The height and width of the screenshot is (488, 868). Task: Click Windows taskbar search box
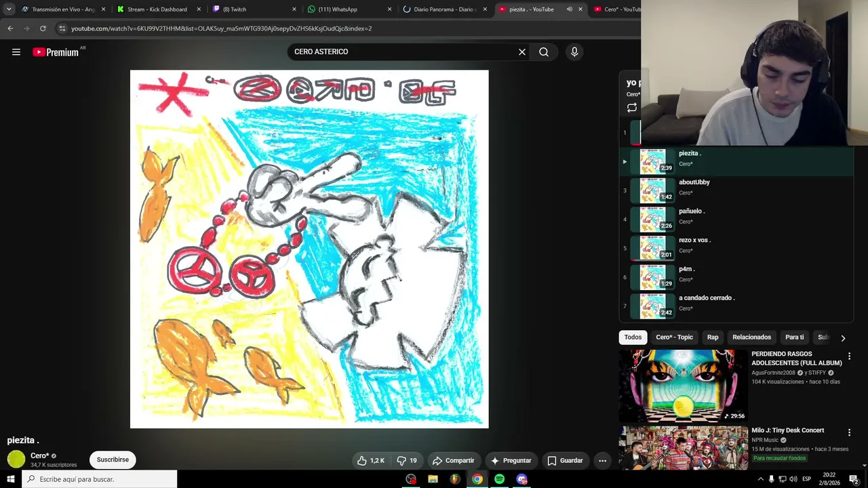click(99, 479)
